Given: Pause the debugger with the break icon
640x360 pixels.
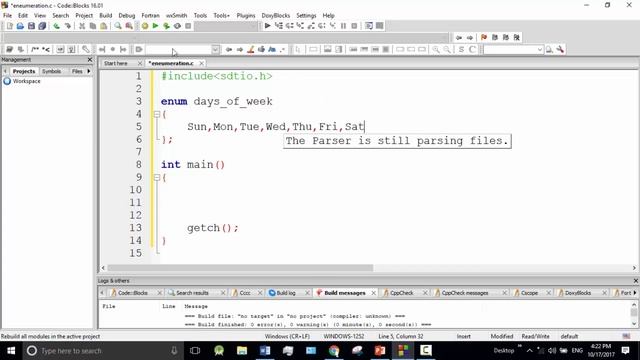Looking at the screenshot, I should point(343,26).
